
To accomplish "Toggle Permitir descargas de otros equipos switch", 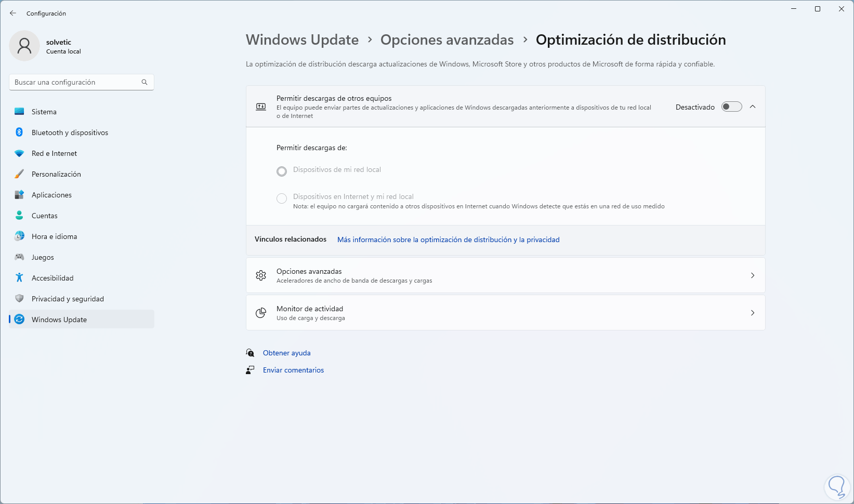I will tap(731, 107).
